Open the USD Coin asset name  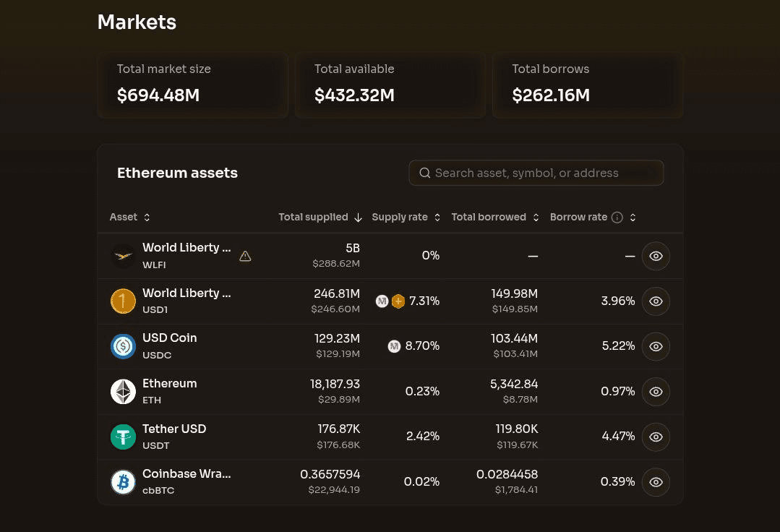click(x=170, y=338)
